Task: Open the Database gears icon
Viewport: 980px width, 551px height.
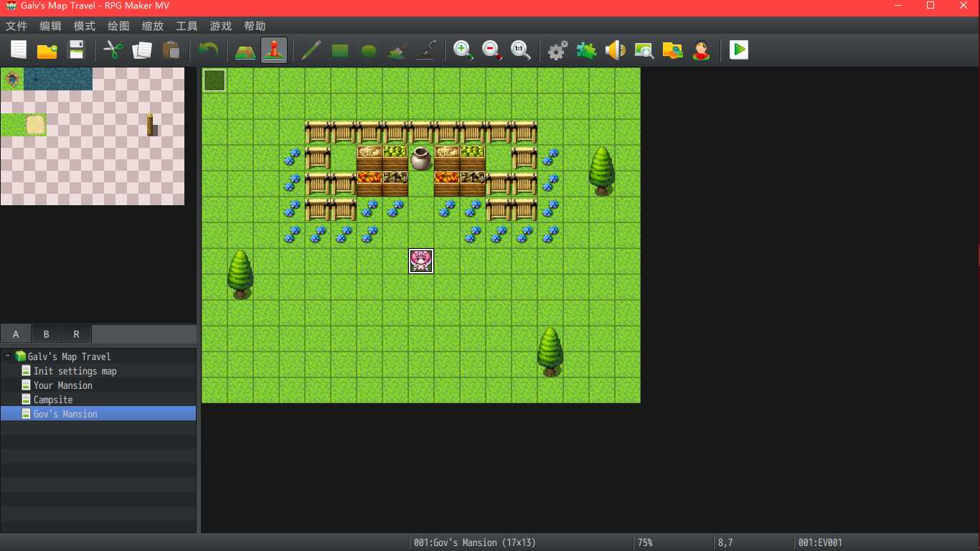Action: coord(558,50)
